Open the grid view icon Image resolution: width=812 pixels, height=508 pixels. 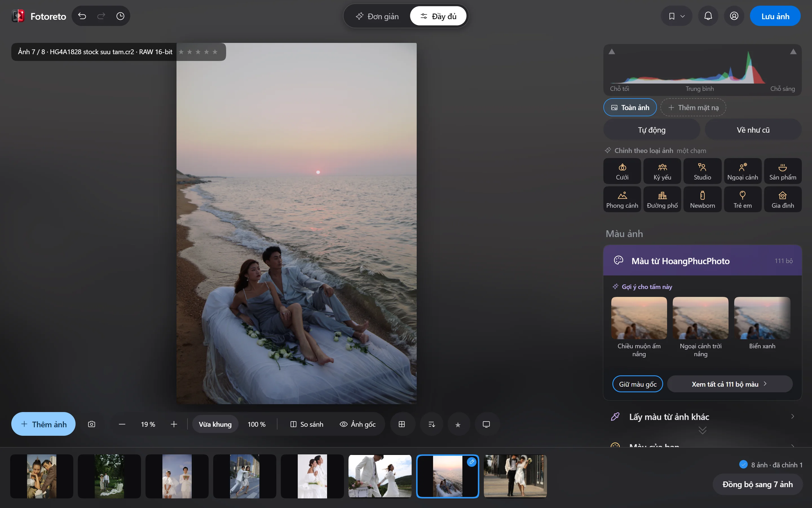[x=402, y=424]
